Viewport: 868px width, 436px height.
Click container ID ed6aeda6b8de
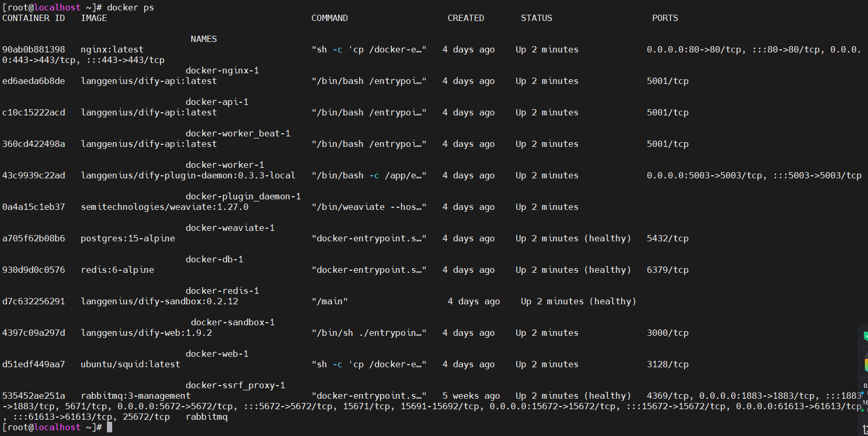pos(34,81)
